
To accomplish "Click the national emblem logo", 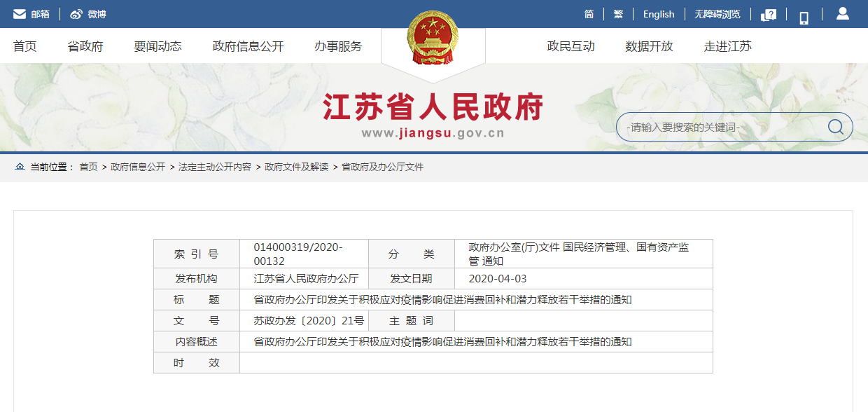I will coord(433,38).
